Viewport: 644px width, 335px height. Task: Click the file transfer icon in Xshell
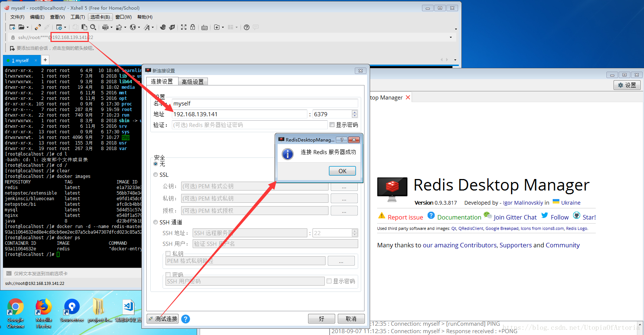pos(119,27)
